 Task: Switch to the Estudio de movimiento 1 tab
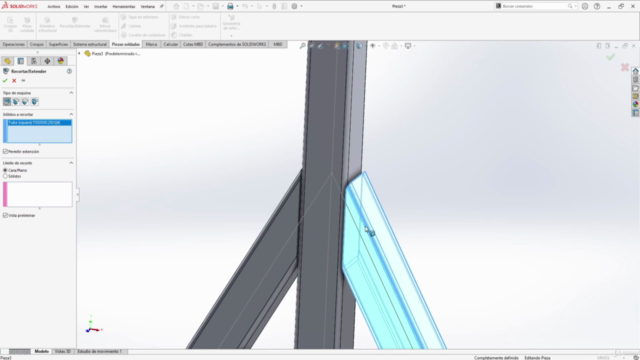(x=99, y=351)
